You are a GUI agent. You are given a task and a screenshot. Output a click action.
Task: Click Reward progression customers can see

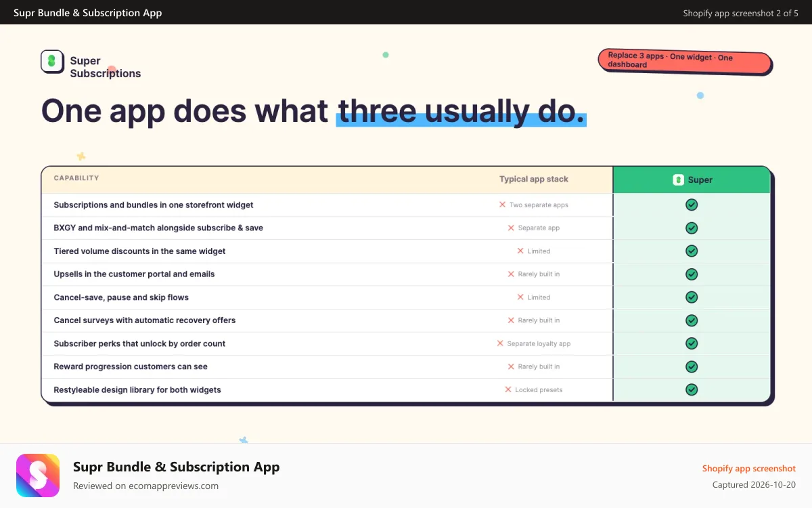[131, 366]
